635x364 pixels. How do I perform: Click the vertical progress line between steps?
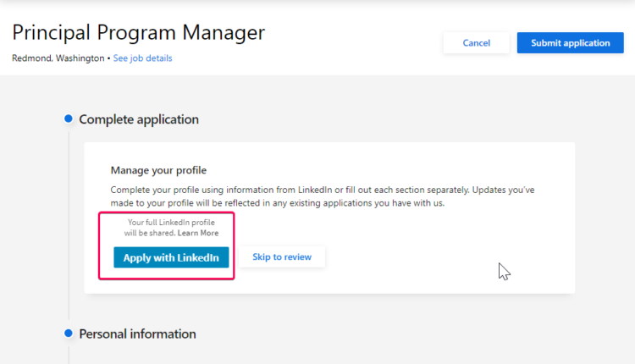(68, 220)
